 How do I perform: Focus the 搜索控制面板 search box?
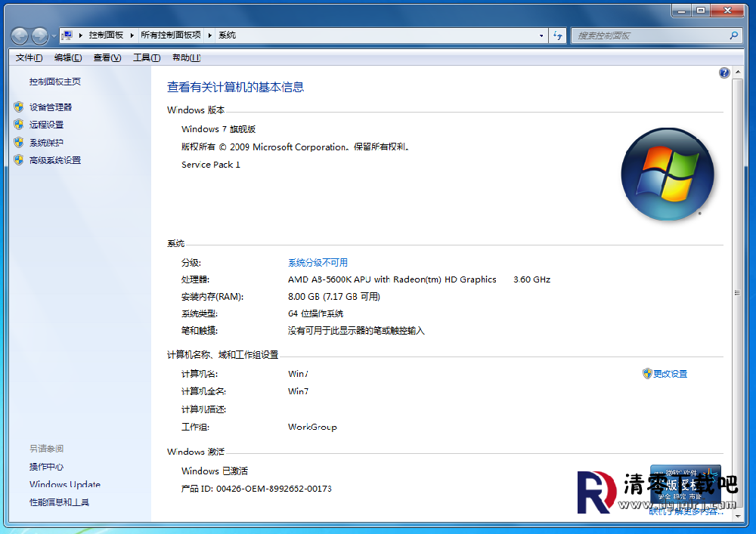(x=651, y=35)
